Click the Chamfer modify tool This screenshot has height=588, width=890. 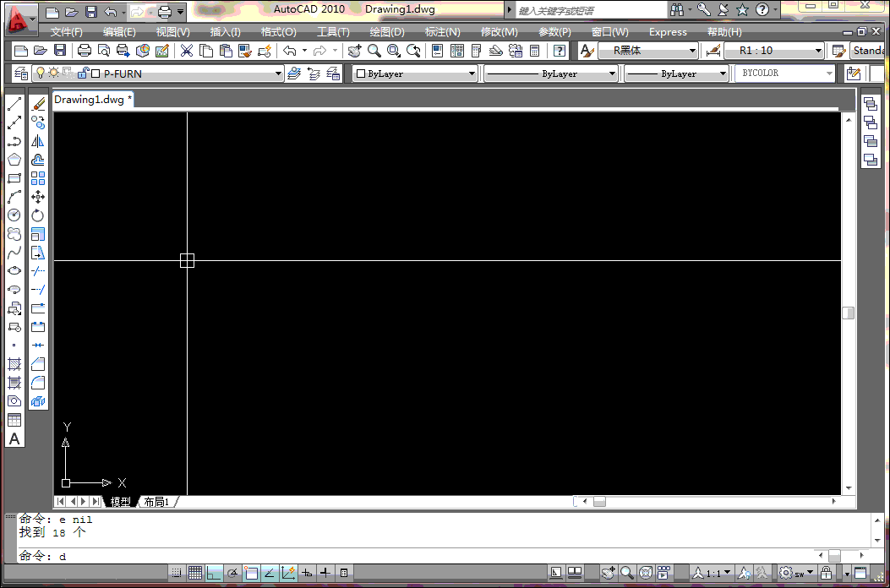coord(38,364)
